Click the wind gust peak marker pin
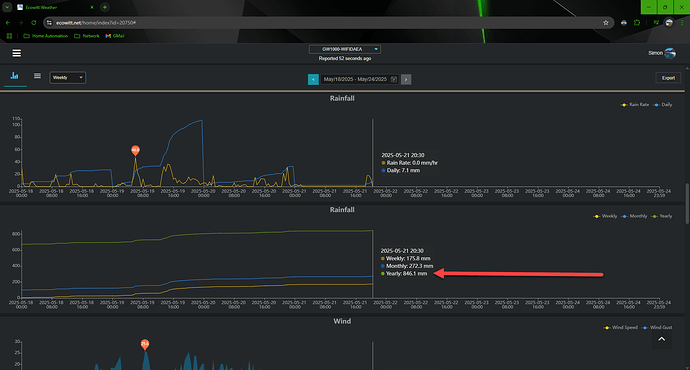Viewport: 690px width, 370px height. 145,344
